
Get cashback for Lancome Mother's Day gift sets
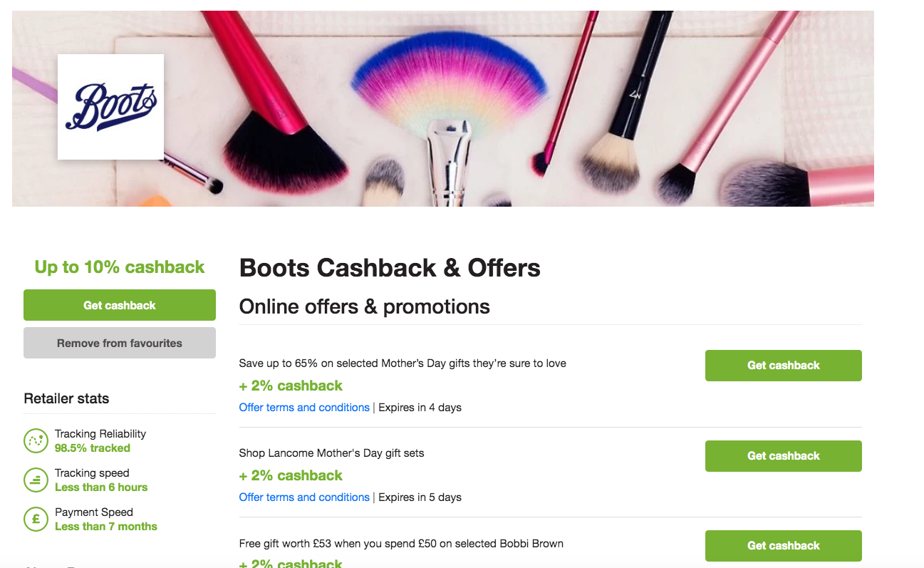click(x=783, y=455)
